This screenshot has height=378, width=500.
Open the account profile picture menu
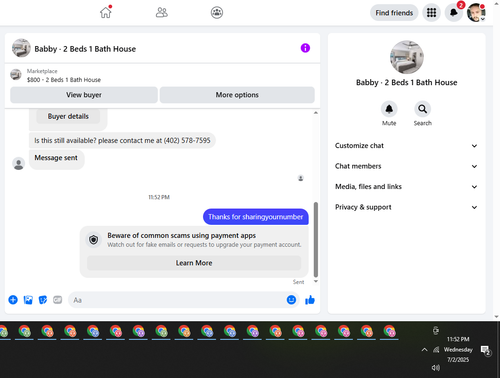[x=476, y=13]
